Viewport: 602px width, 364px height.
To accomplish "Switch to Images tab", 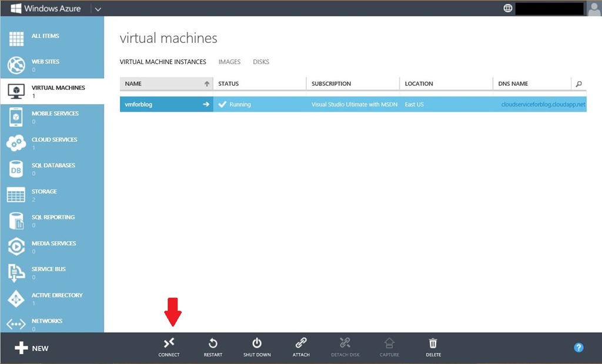I will (230, 62).
